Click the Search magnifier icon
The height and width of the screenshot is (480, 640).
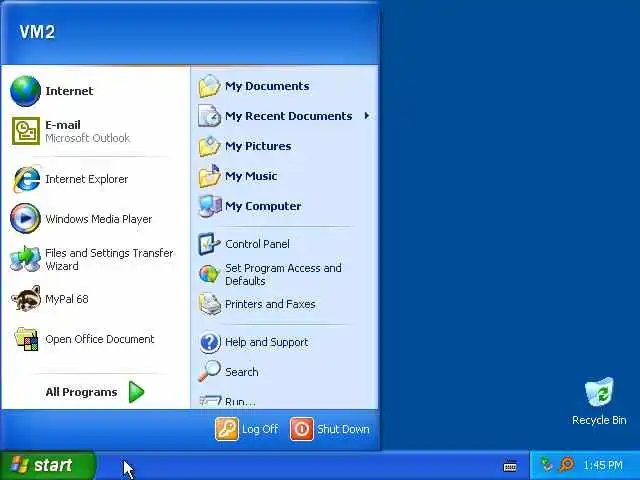click(x=209, y=371)
